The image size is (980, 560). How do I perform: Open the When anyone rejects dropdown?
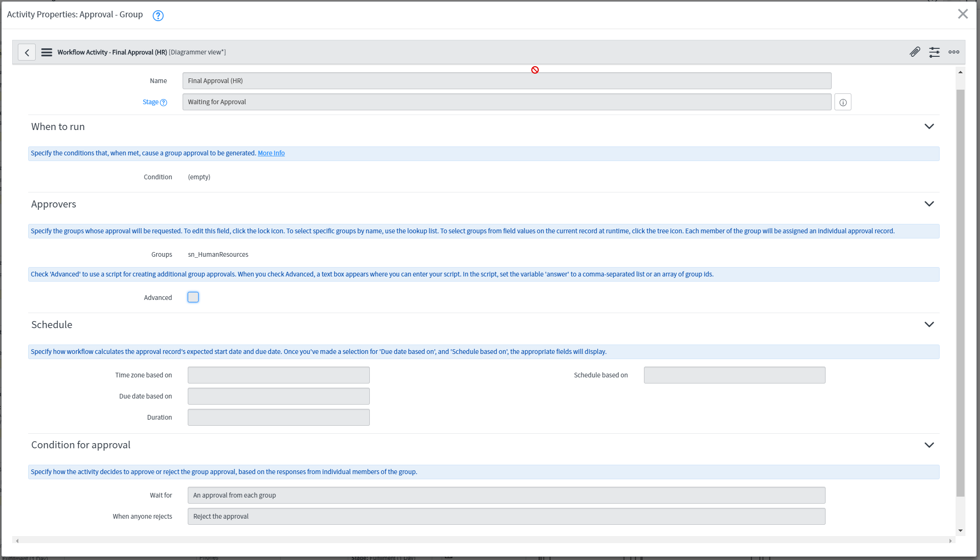pyautogui.click(x=507, y=516)
